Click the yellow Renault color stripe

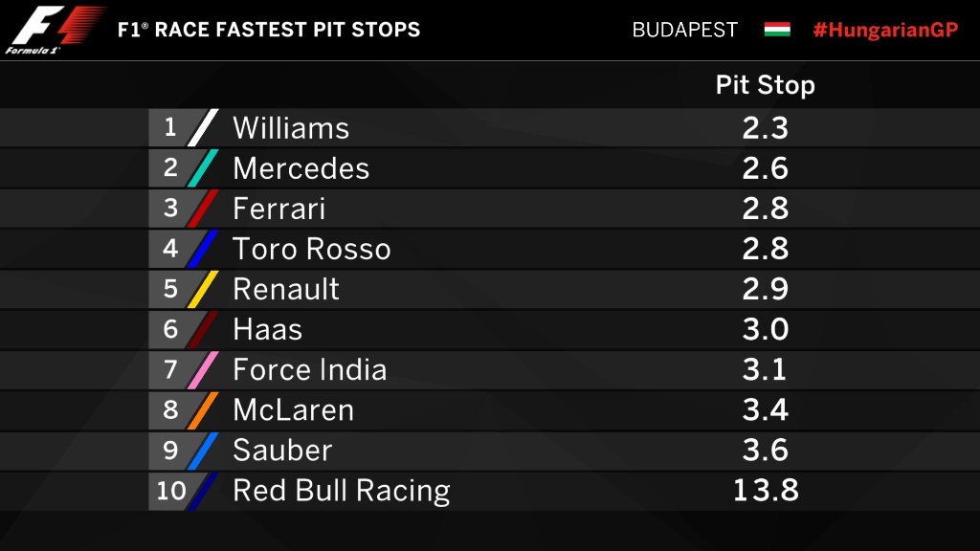coord(203,289)
